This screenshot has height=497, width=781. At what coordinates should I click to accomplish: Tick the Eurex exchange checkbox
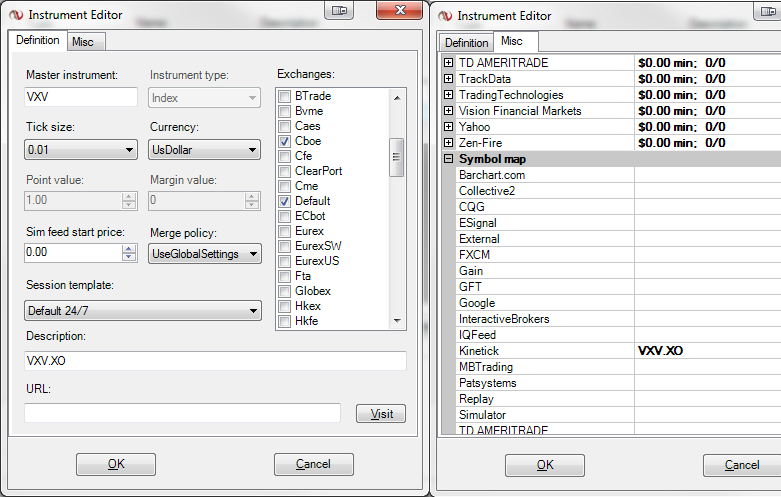pos(284,231)
